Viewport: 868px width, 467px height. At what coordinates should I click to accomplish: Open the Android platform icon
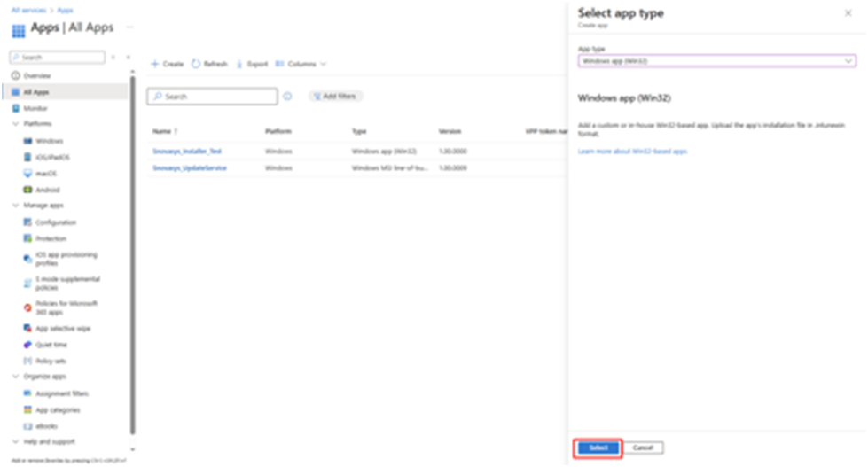(x=27, y=190)
